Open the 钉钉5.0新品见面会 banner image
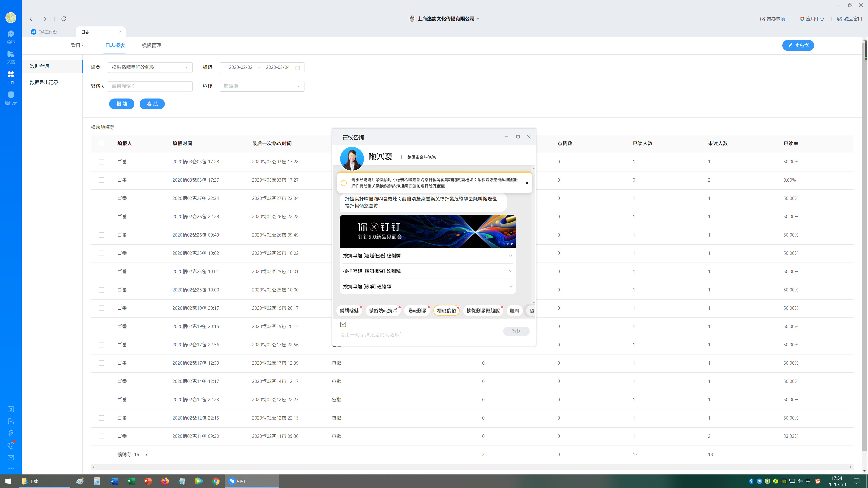 pyautogui.click(x=428, y=231)
